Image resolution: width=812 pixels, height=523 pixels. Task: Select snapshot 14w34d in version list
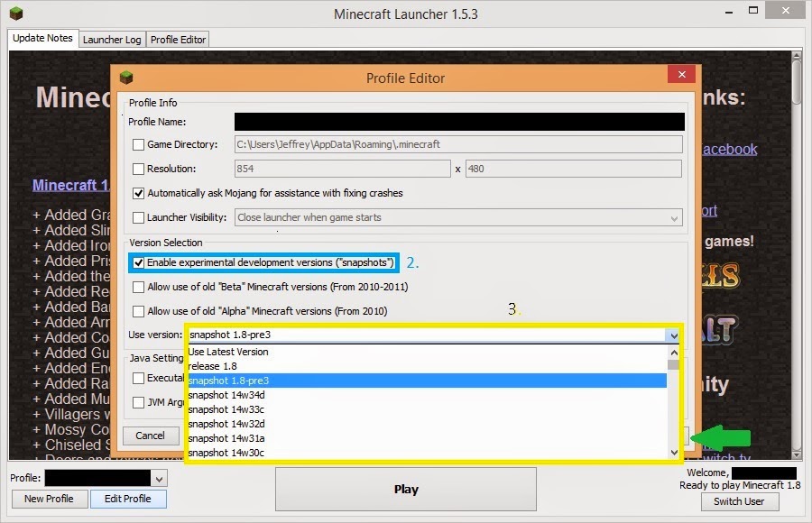point(428,395)
